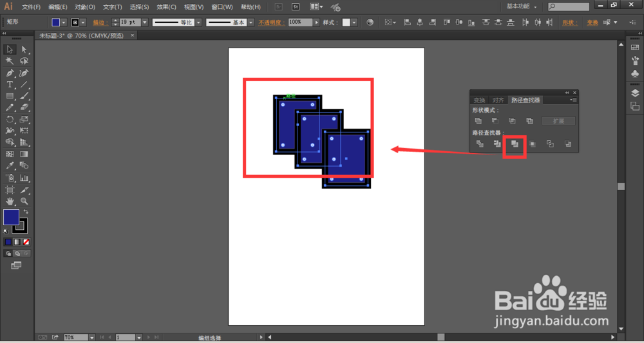Click the Outline pathfinder icon
Screen dimensions: 644x343
point(550,144)
